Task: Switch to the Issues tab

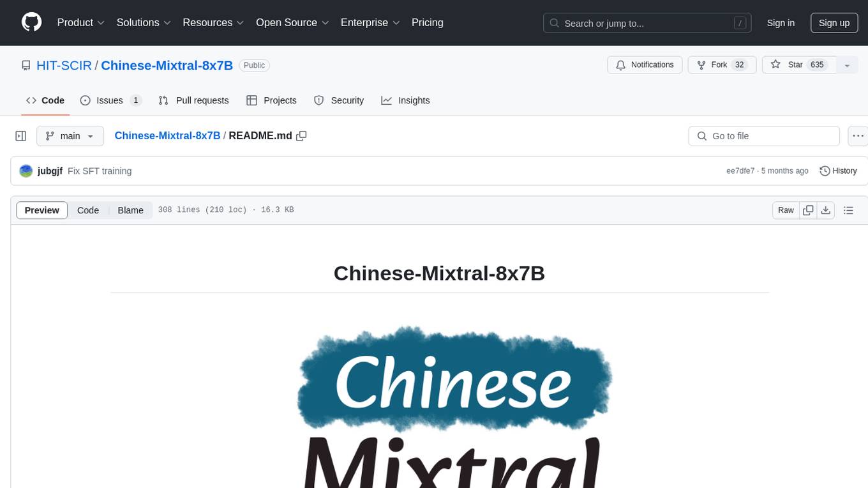Action: coord(111,100)
